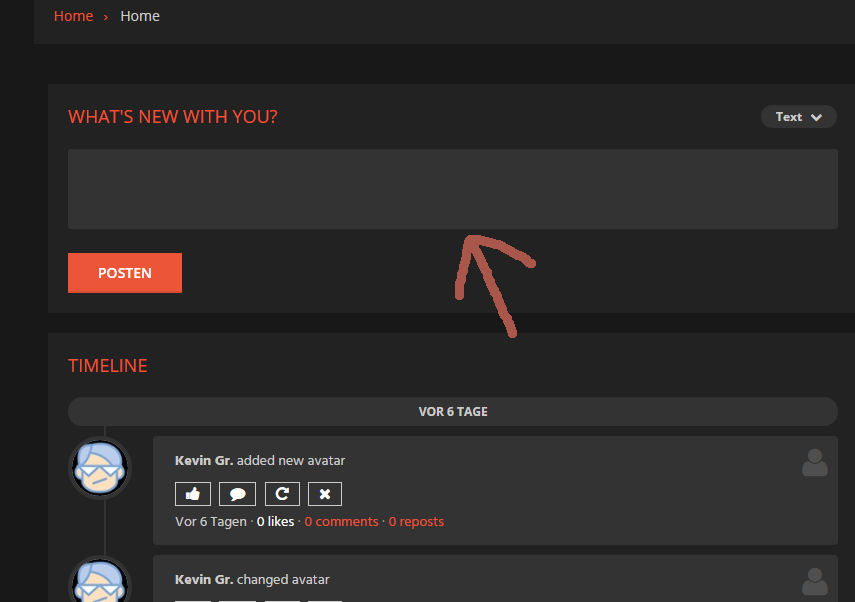The height and width of the screenshot is (602, 855).
Task: Click the red Home breadcrumb link
Action: pyautogui.click(x=74, y=16)
